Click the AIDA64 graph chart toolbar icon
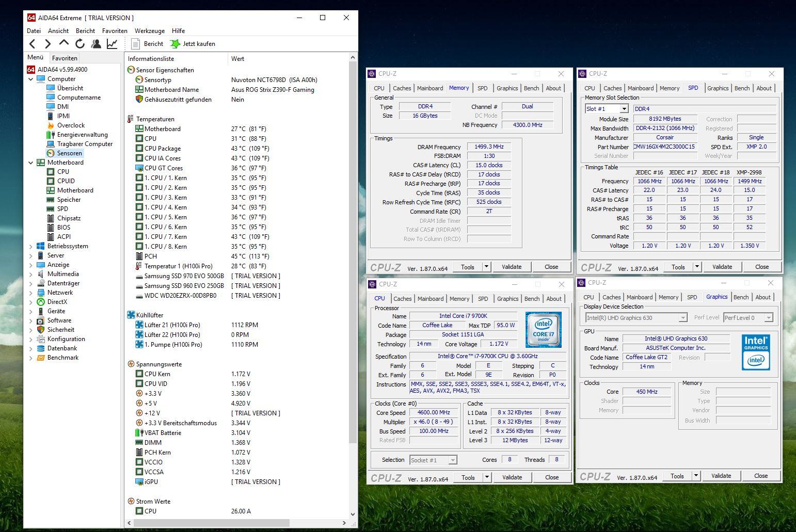This screenshot has width=796, height=532. click(x=112, y=44)
